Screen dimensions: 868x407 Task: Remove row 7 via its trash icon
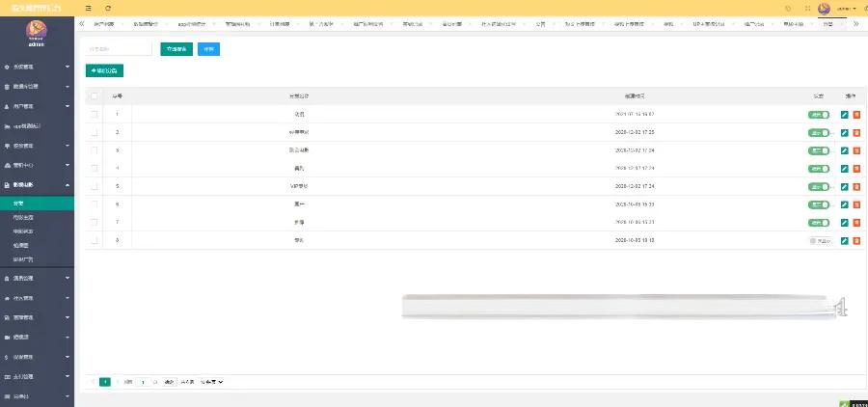pos(856,223)
